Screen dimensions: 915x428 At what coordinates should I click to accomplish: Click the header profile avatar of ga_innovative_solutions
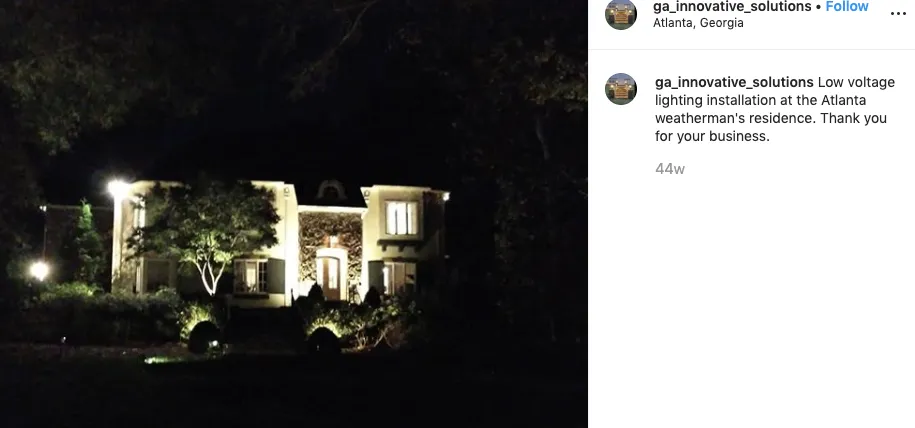click(x=621, y=13)
